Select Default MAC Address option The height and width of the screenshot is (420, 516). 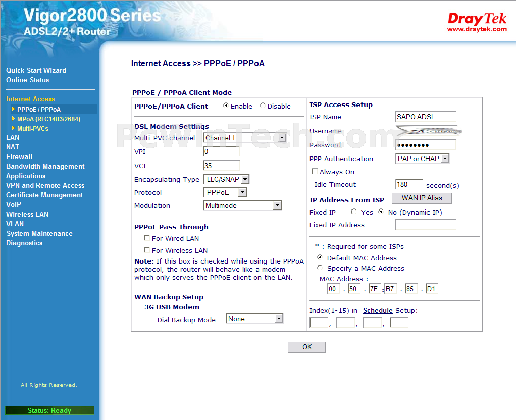pos(320,257)
